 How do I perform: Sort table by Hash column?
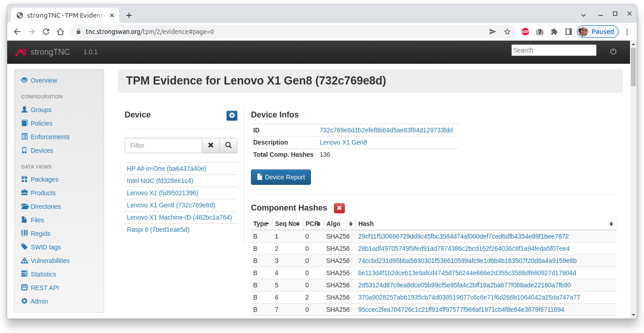486,224
